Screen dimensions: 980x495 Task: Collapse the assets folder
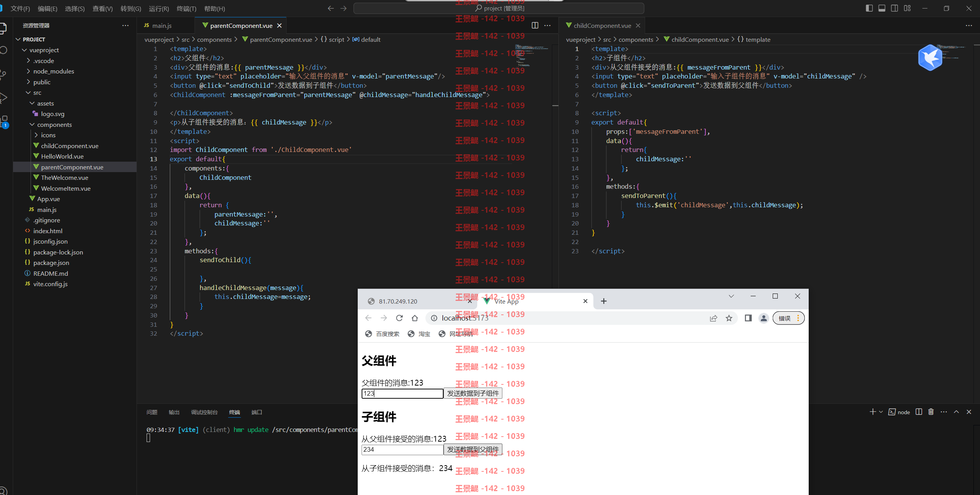point(45,103)
